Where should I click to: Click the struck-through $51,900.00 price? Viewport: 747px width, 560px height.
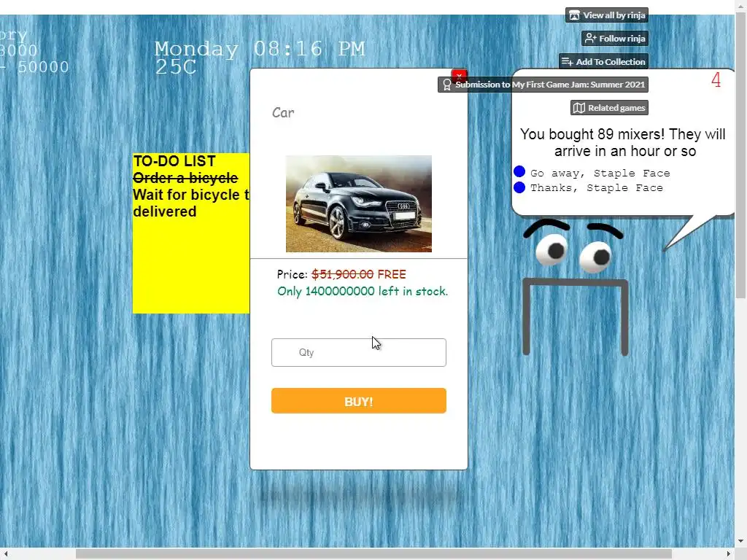pos(343,274)
